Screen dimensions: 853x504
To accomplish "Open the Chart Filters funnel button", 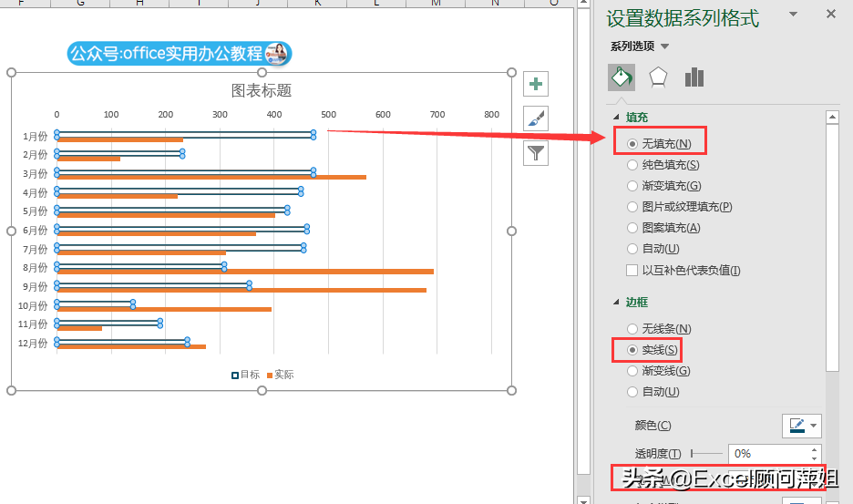I will [x=535, y=153].
